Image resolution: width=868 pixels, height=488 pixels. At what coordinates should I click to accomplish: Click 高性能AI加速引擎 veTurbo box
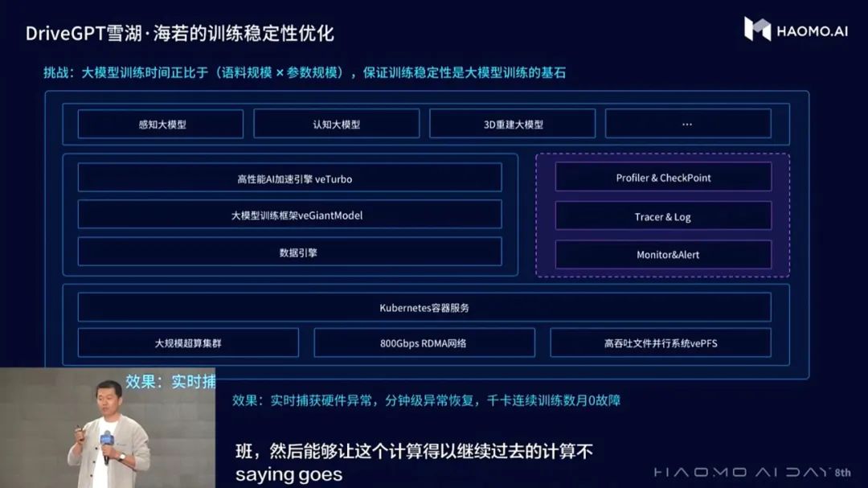pos(290,178)
